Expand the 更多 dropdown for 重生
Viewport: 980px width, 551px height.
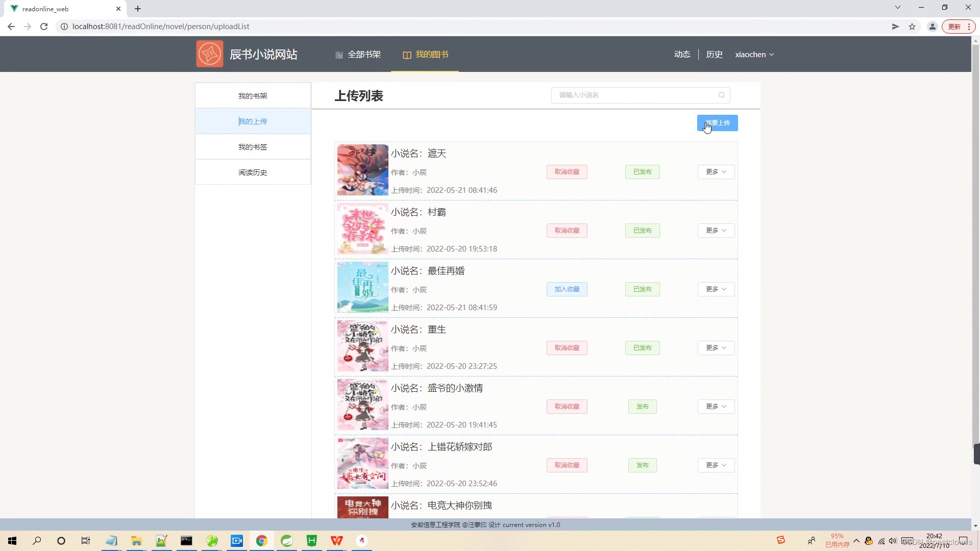point(716,347)
